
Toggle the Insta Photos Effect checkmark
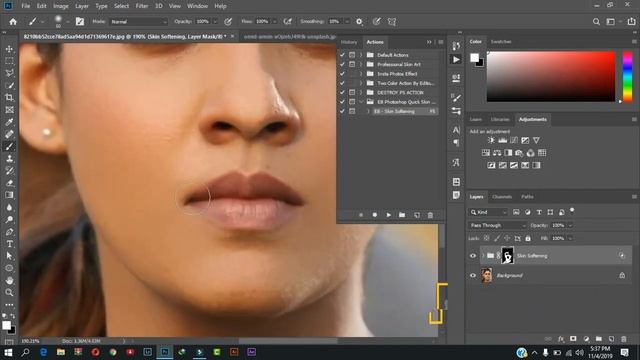click(x=342, y=73)
